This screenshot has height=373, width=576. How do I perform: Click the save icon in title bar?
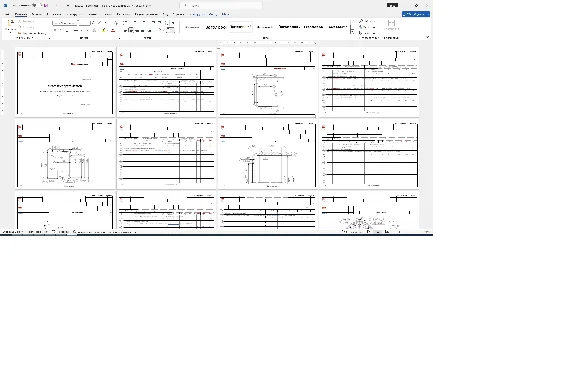(x=34, y=6)
